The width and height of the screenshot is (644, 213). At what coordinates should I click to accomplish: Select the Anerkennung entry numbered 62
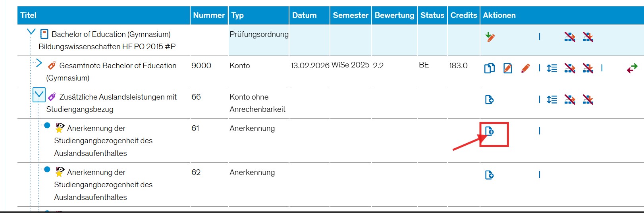coord(103,184)
